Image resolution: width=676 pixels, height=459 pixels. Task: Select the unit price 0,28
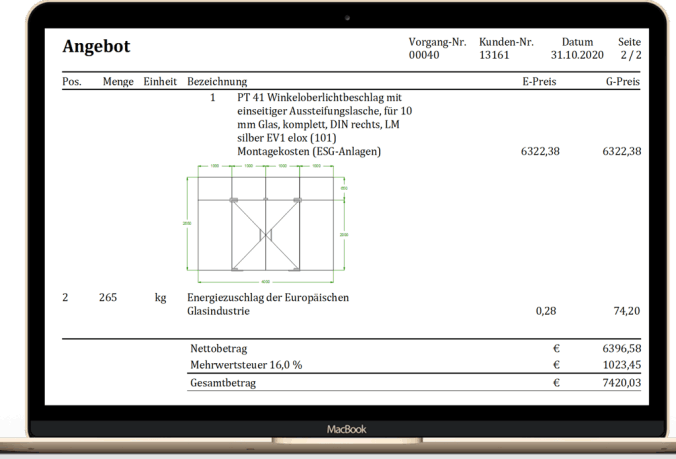546,311
